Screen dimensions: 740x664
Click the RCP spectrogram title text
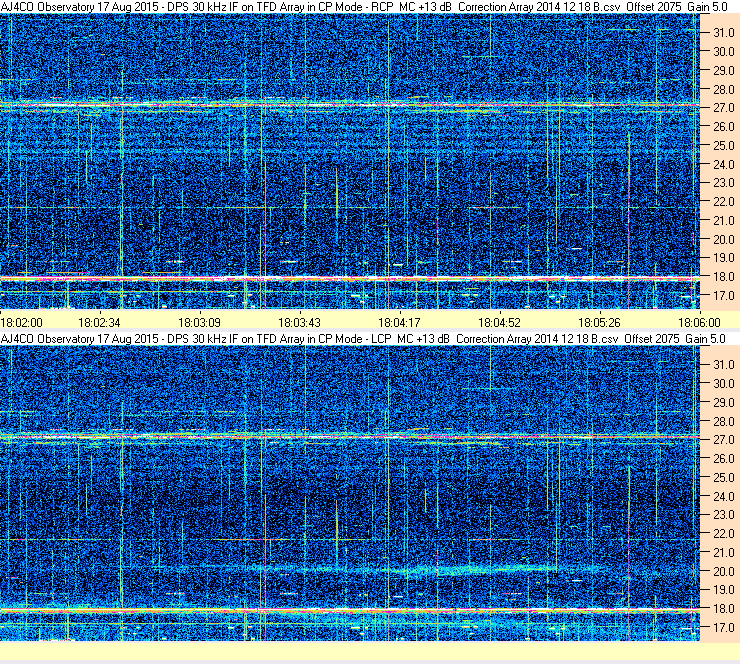364,7
